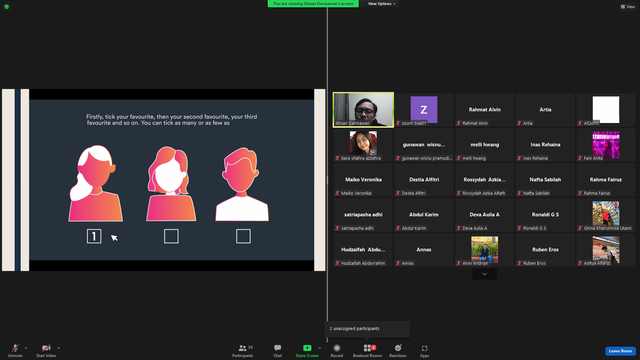Select Alvin Andrian's participant tile

click(484, 250)
